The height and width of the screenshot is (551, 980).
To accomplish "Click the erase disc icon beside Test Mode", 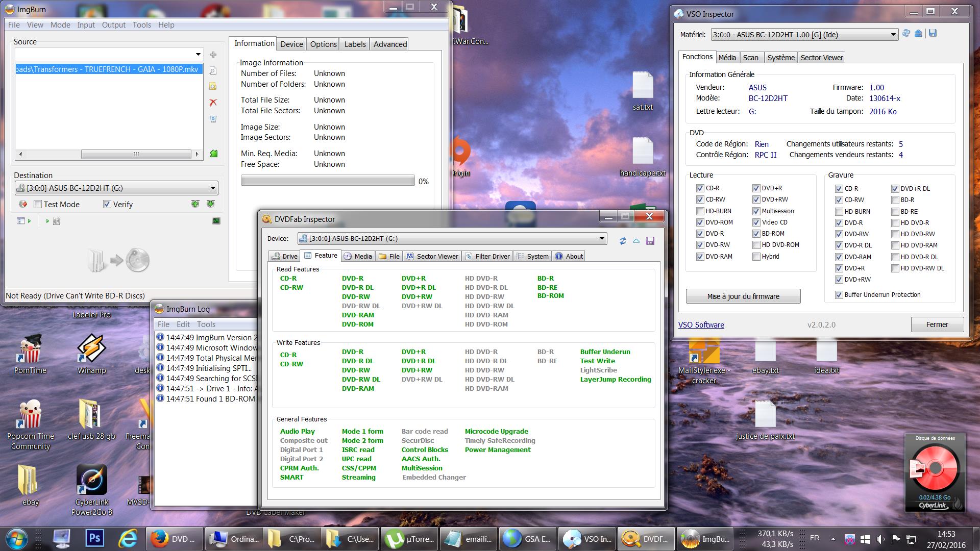I will pos(22,204).
